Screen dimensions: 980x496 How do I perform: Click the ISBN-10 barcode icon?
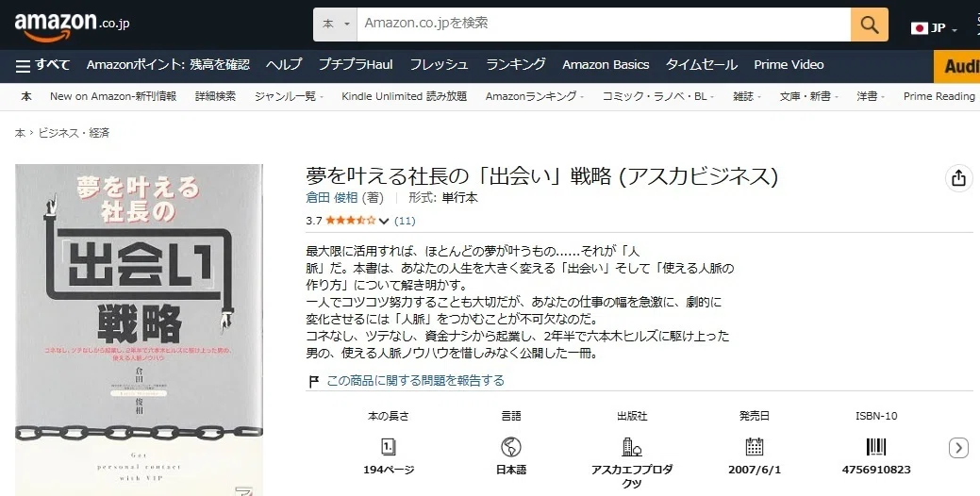tap(876, 447)
